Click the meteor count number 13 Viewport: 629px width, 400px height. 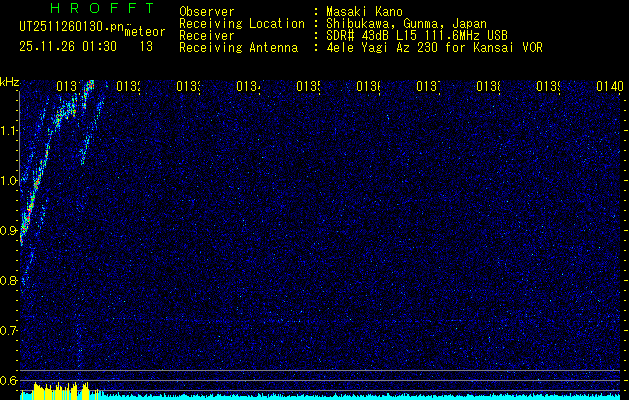tap(146, 46)
